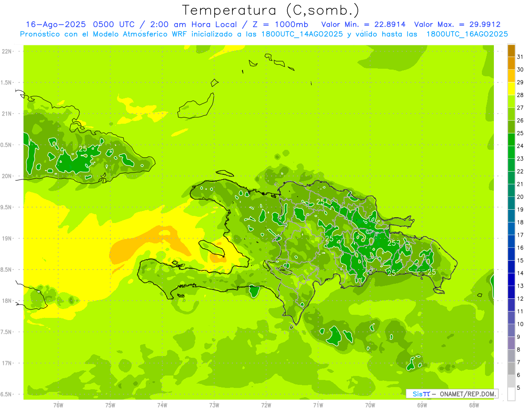Click the "1.5N" latitude tick label
The width and height of the screenshot is (532, 411).
[x=7, y=83]
